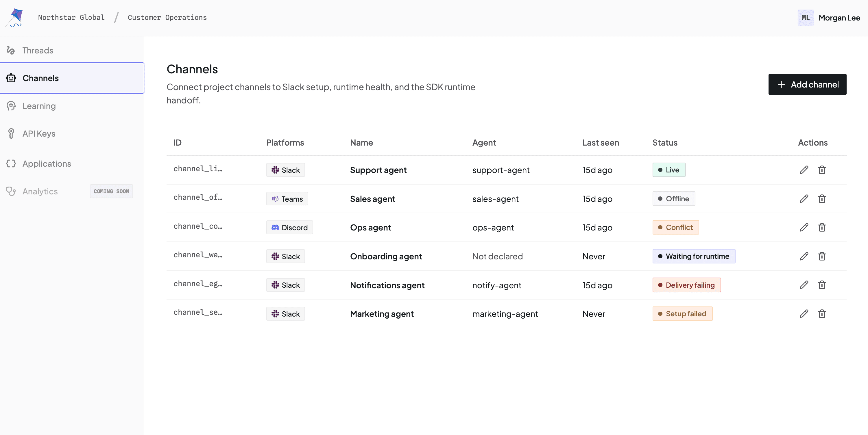Click the ML avatar badge
The height and width of the screenshot is (435, 868).
pos(805,18)
